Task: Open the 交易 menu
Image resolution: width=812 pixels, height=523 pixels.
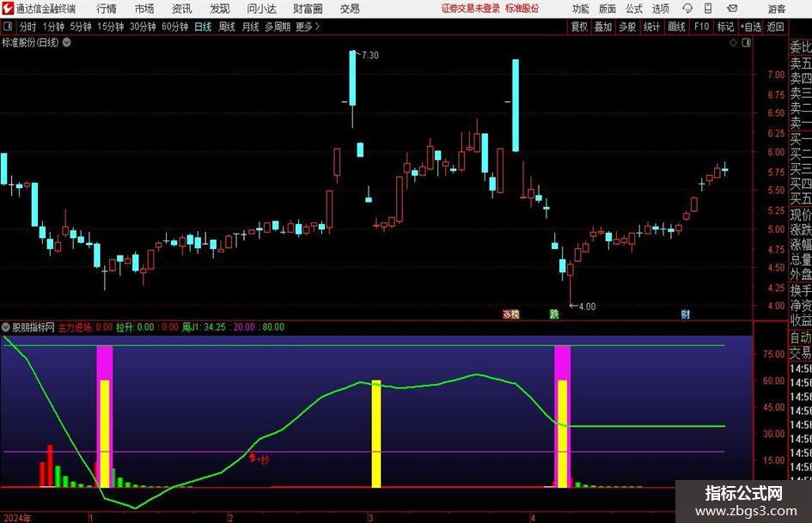Action: (x=350, y=9)
